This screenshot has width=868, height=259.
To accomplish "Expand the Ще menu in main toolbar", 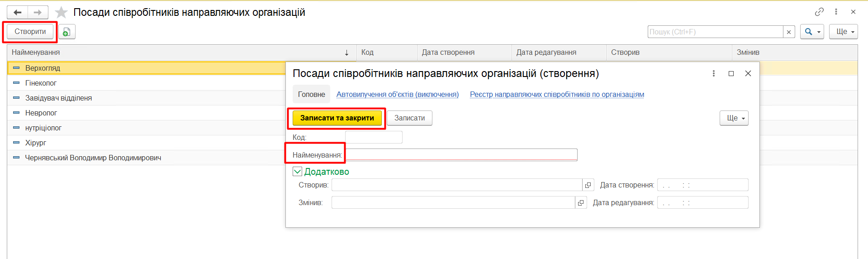I will tap(843, 32).
